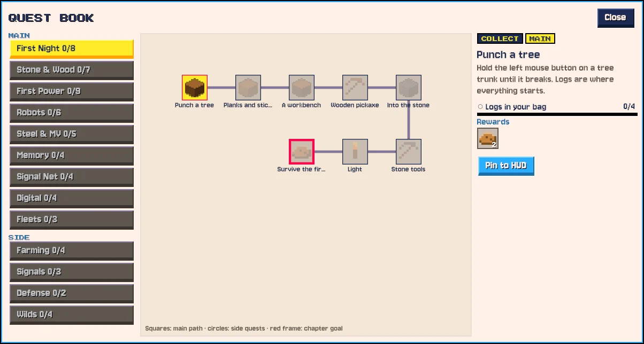Click the SIDE section heading

tap(19, 237)
